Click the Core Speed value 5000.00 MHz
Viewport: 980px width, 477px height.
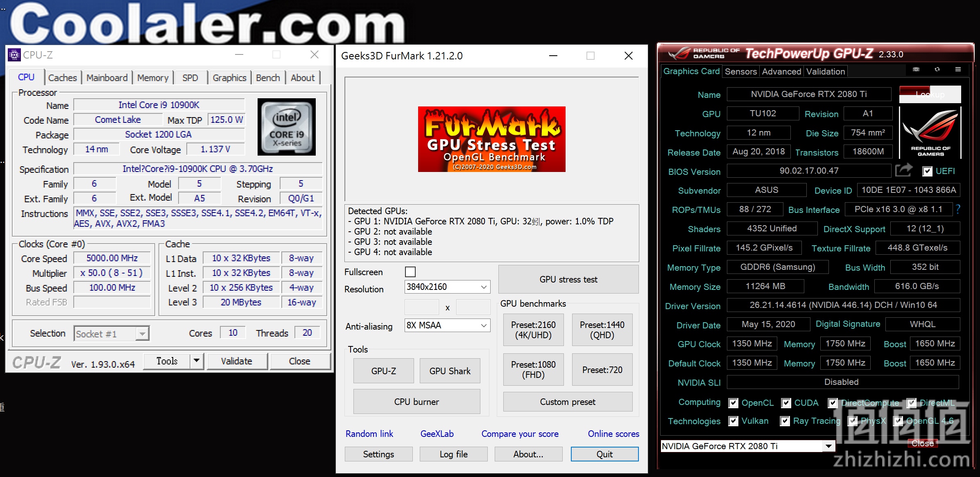coord(112,258)
